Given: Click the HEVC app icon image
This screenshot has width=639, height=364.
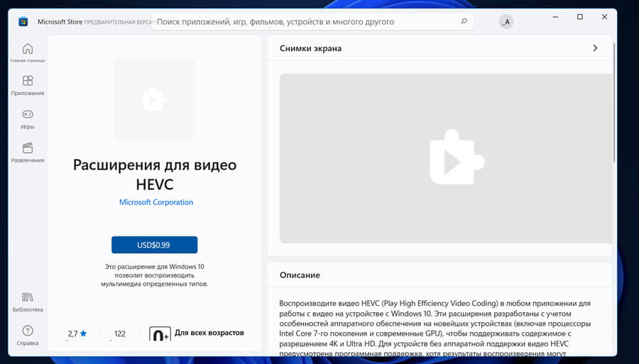Looking at the screenshot, I should click(x=155, y=99).
